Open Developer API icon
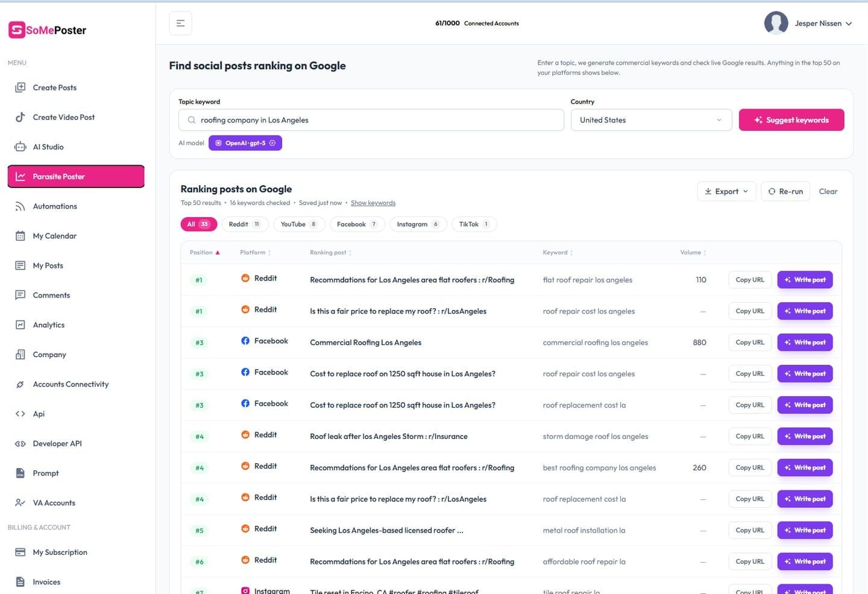The image size is (868, 594). [20, 443]
